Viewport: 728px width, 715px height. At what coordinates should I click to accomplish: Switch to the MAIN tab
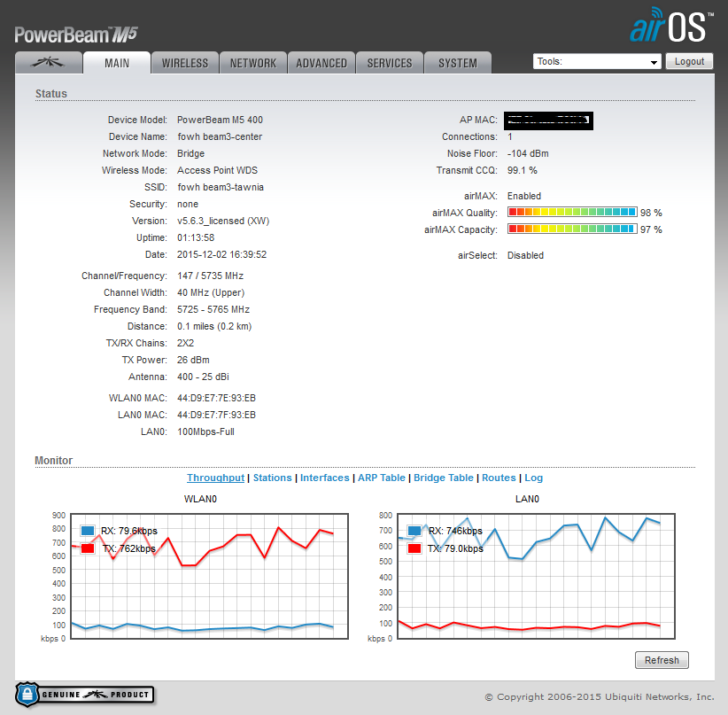(x=116, y=63)
